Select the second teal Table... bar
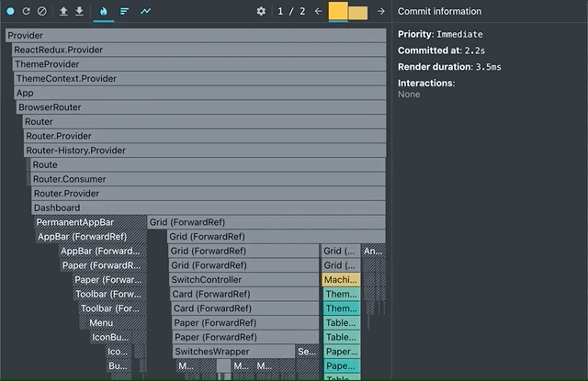This screenshot has height=381, width=588. [x=342, y=337]
